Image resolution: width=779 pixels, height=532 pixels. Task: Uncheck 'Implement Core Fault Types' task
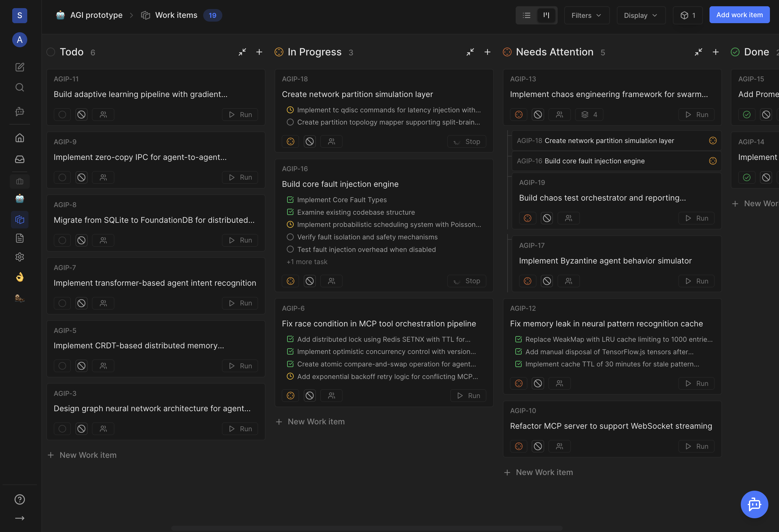[290, 200]
